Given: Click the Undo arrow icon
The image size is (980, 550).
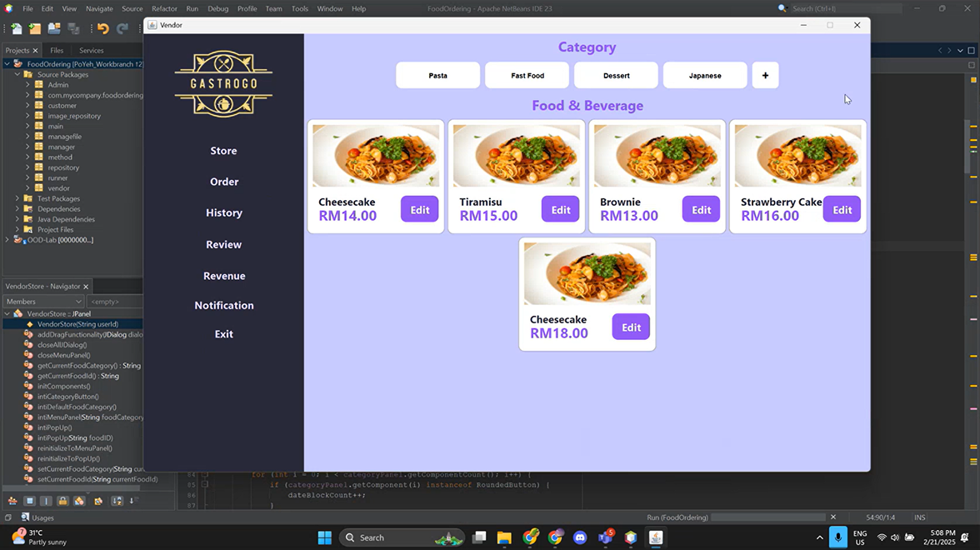Looking at the screenshot, I should click(102, 29).
